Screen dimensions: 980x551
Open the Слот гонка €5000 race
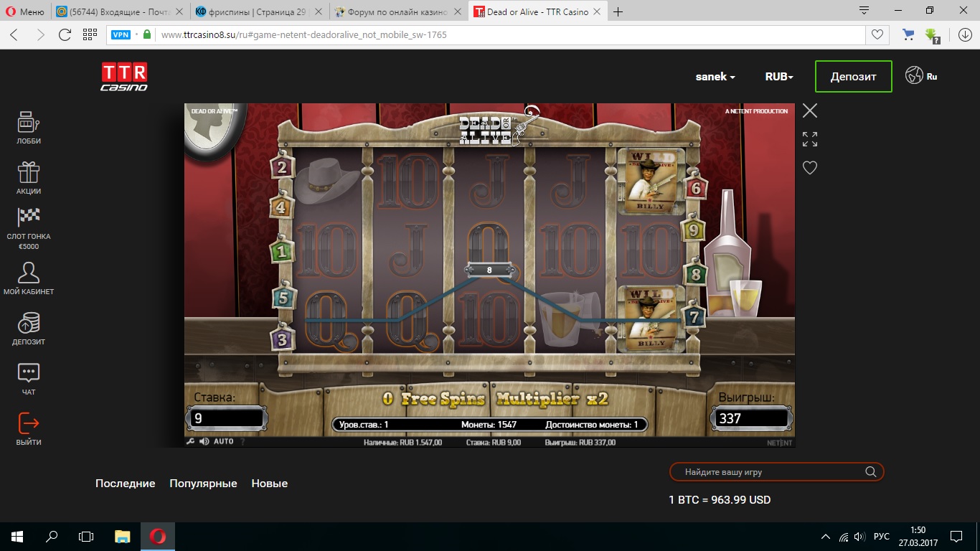(29, 229)
